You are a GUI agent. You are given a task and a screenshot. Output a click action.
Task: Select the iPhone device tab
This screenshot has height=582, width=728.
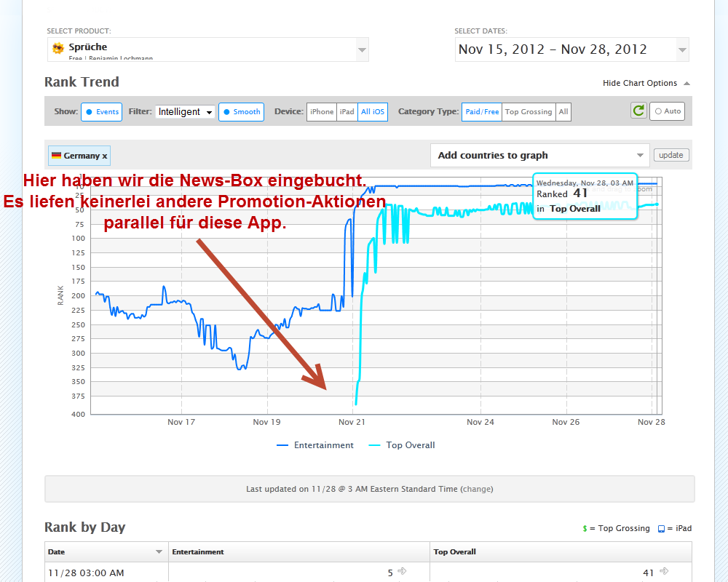(321, 112)
